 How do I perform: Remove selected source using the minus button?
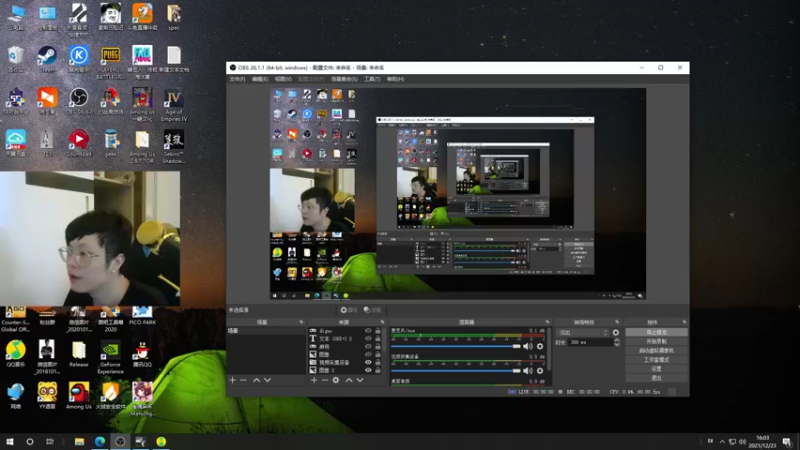[x=325, y=380]
